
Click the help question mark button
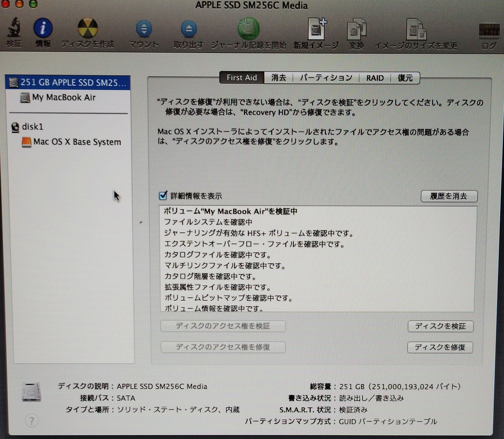tap(32, 421)
